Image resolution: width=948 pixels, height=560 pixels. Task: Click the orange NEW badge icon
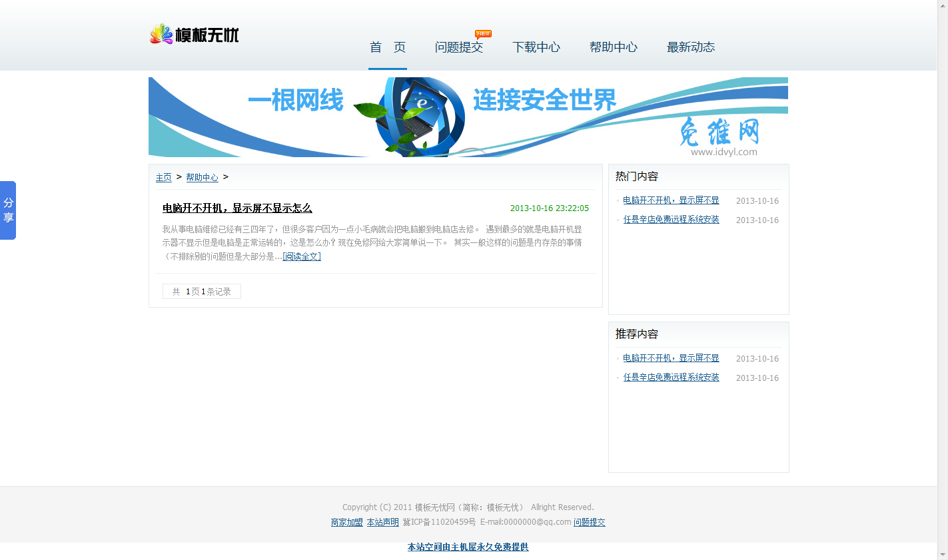coord(483,34)
